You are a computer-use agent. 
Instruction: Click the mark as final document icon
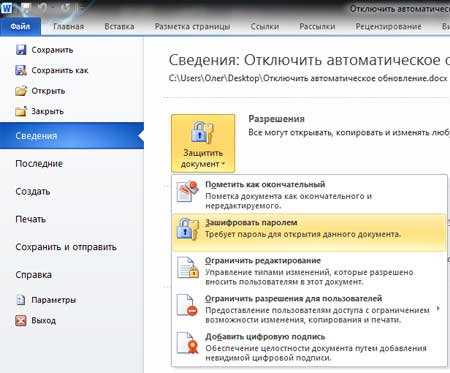click(x=188, y=191)
